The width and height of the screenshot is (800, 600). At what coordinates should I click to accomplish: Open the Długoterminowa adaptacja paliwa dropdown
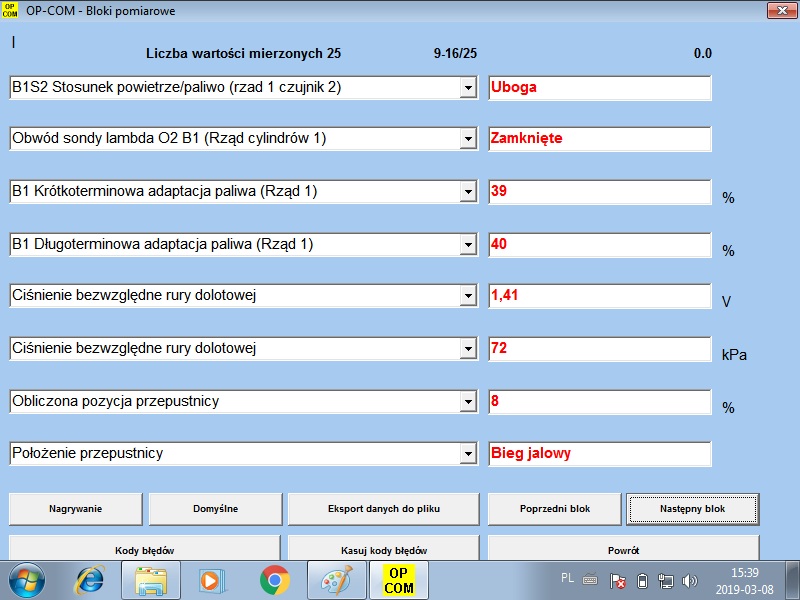tap(467, 244)
